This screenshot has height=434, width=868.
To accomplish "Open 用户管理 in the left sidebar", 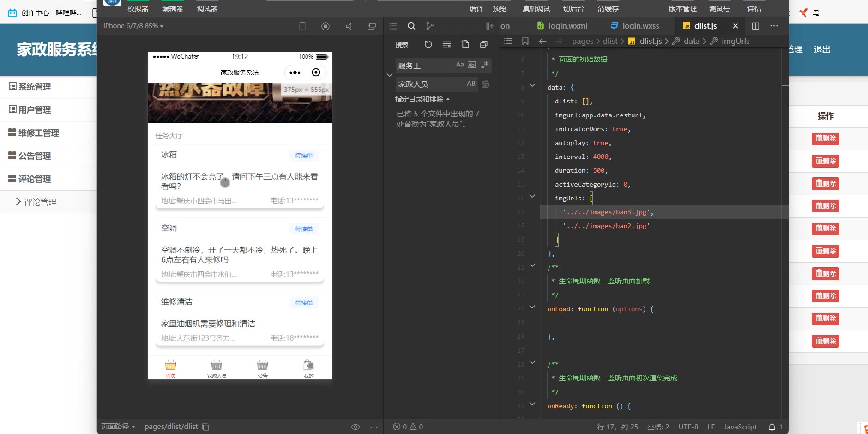I will 35,110.
